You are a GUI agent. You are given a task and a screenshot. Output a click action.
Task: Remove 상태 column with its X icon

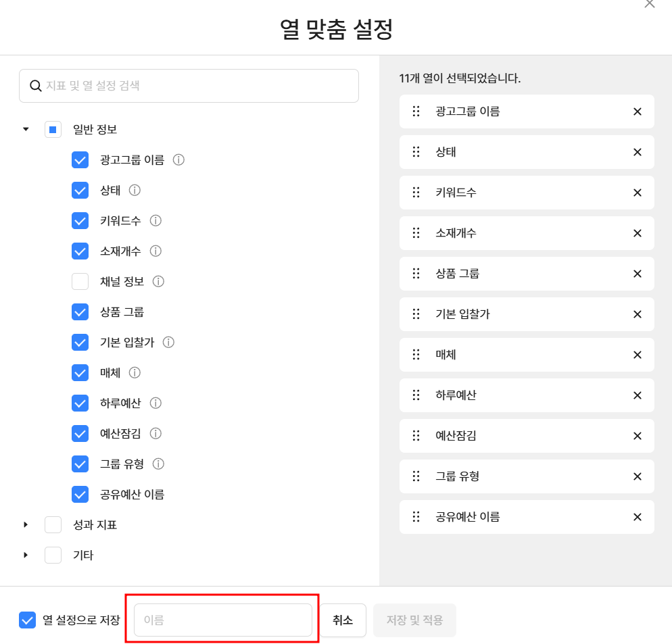(x=638, y=152)
